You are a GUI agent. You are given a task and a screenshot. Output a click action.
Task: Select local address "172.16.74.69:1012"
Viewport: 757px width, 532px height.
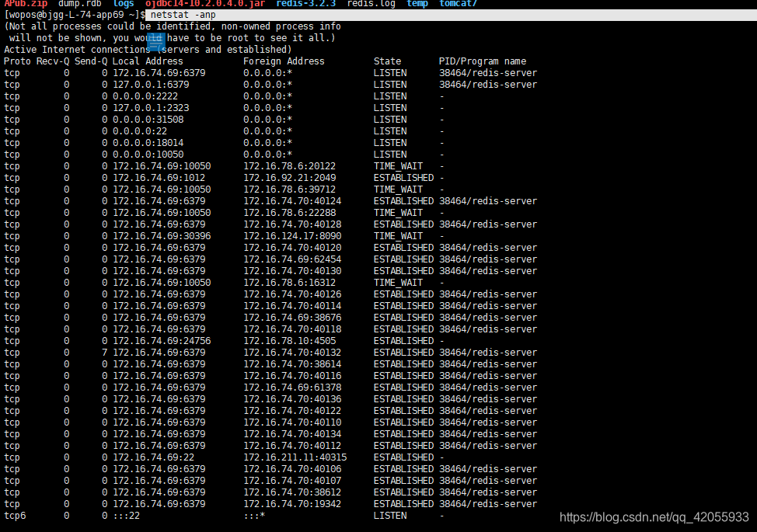[x=159, y=178]
